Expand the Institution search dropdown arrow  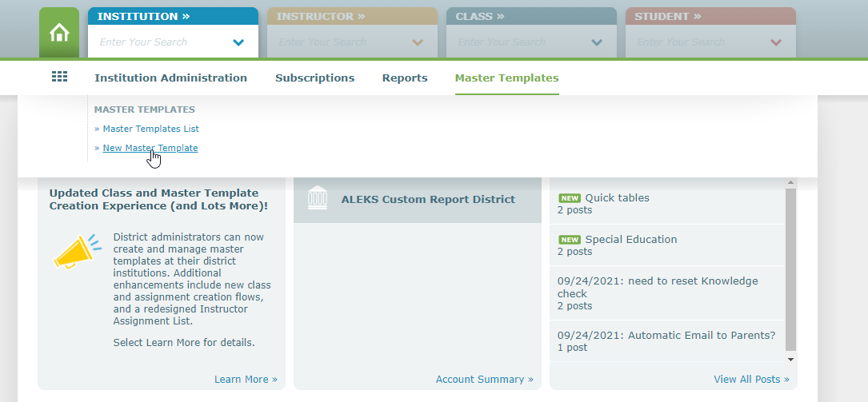[238, 42]
